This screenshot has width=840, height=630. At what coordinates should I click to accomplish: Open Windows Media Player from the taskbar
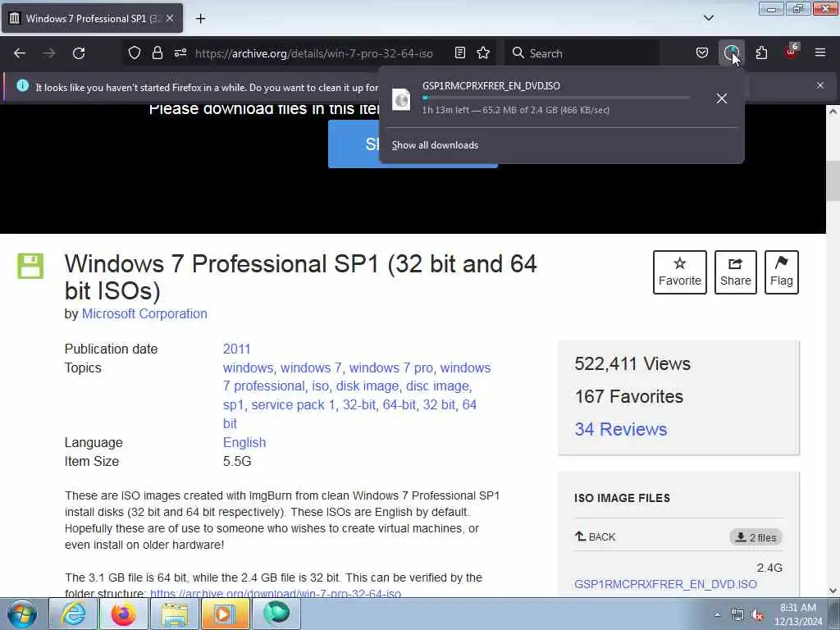[x=225, y=614]
